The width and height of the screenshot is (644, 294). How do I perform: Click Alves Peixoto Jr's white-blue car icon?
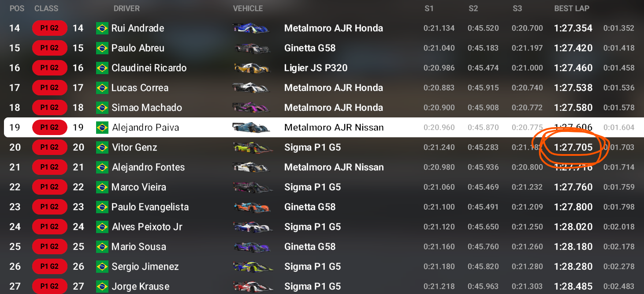coord(251,227)
